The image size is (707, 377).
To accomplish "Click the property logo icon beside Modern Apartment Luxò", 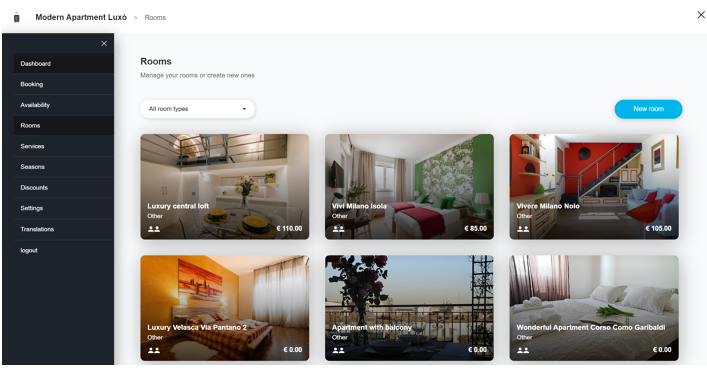I will 17,18.
